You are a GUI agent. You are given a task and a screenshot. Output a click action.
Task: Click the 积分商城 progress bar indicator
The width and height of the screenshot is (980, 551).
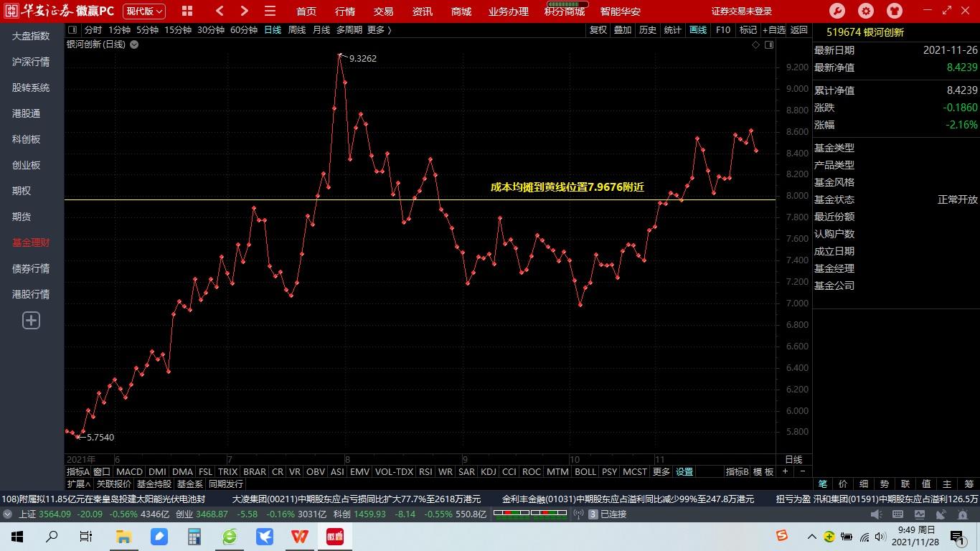pos(567,4)
